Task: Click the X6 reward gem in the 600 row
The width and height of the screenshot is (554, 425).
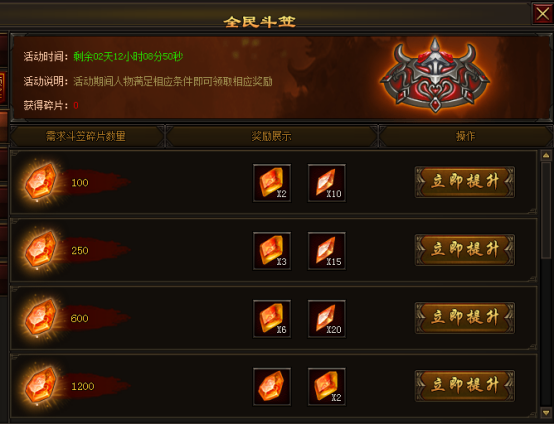Action: [x=272, y=319]
